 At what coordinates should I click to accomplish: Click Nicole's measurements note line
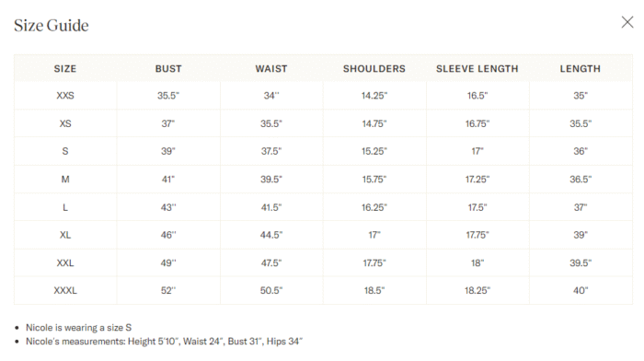pyautogui.click(x=165, y=342)
